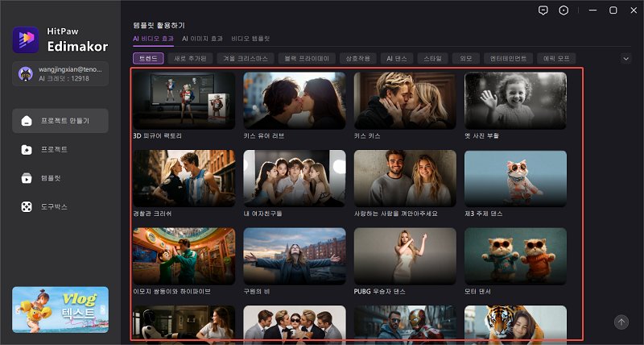Image resolution: width=644 pixels, height=345 pixels.
Task: Open the 프로젝트 만들기 home icon
Action: pos(27,121)
